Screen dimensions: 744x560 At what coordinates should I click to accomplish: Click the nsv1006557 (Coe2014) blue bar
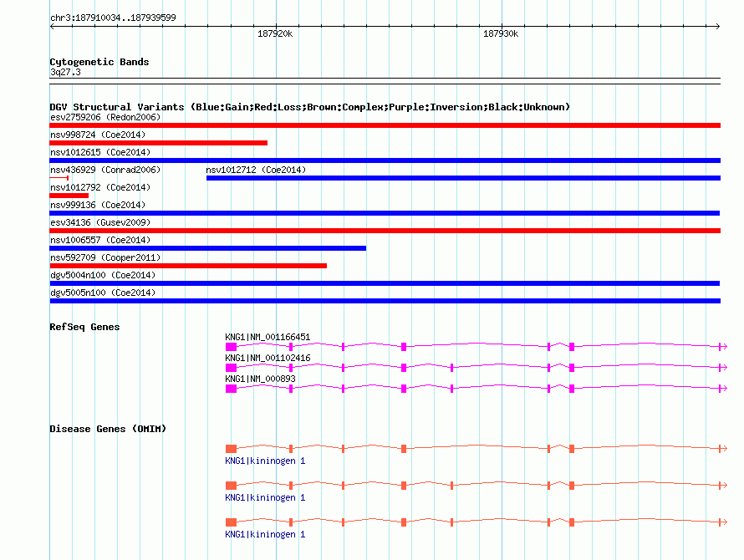point(208,248)
